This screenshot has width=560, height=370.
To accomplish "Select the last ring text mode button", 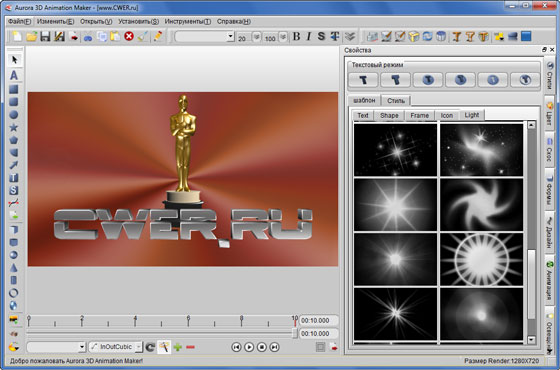I will 525,80.
